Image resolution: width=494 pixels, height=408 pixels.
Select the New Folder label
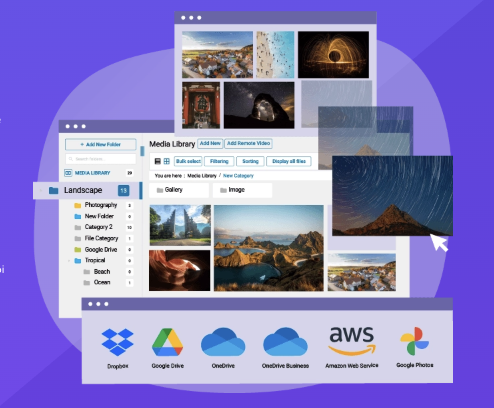(99, 216)
